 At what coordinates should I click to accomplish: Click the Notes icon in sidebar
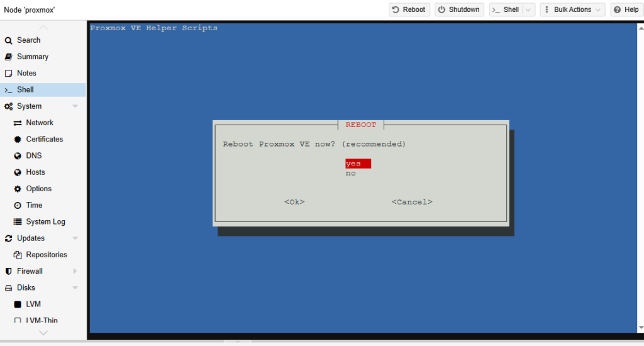click(8, 74)
